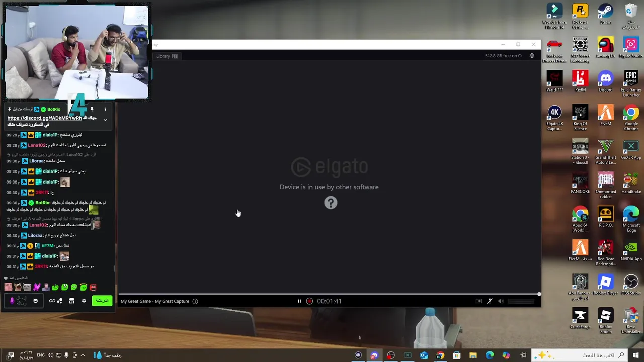Click the My Great Game title text
Viewport: 644px width, 362px height.
(x=136, y=301)
